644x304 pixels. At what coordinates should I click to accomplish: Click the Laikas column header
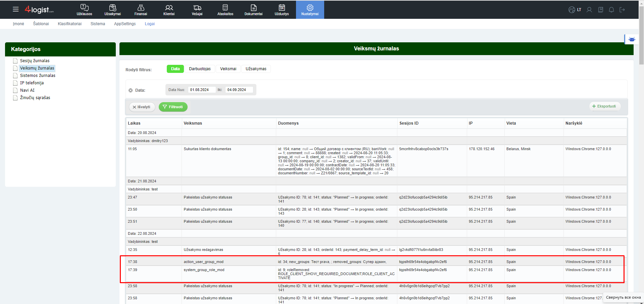click(x=154, y=123)
